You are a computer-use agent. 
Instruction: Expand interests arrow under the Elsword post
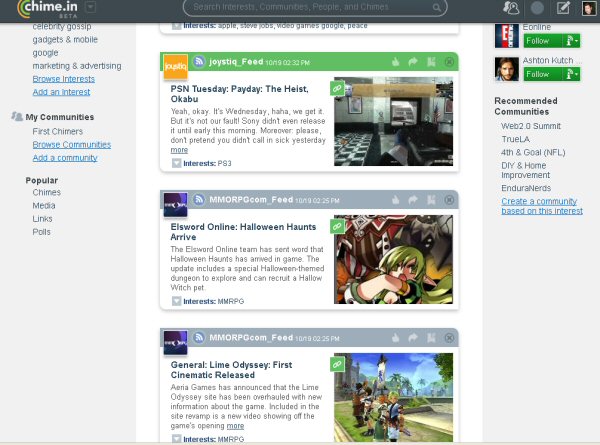pyautogui.click(x=176, y=301)
